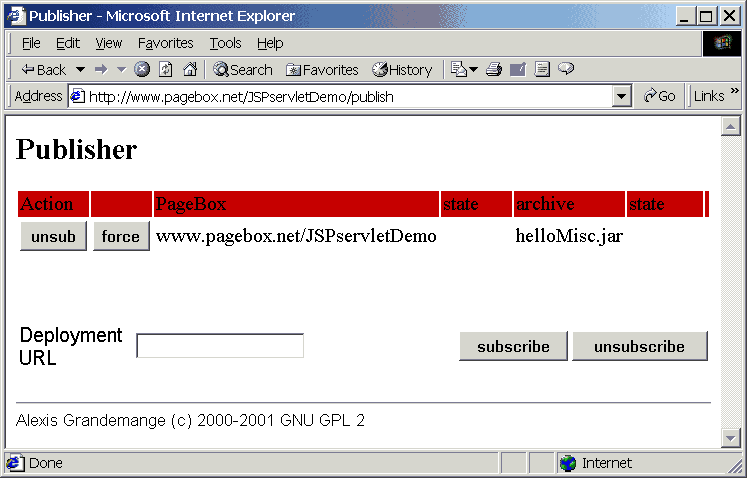Click the Messenger speech bubble icon
This screenshot has width=747, height=478.
tap(566, 69)
